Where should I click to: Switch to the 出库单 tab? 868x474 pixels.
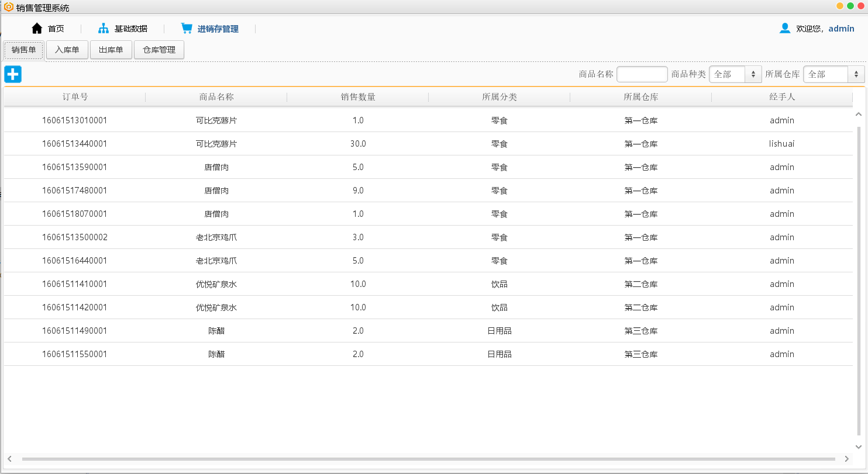(x=111, y=50)
